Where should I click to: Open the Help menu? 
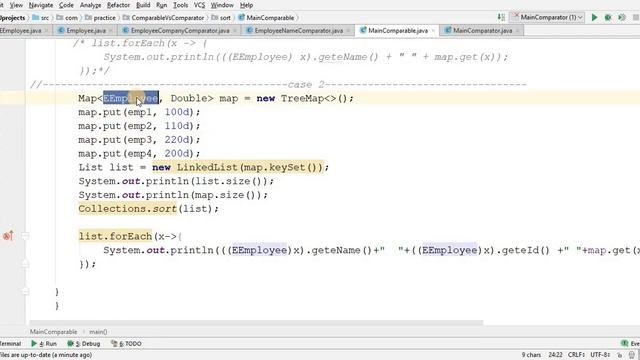click(246, 5)
